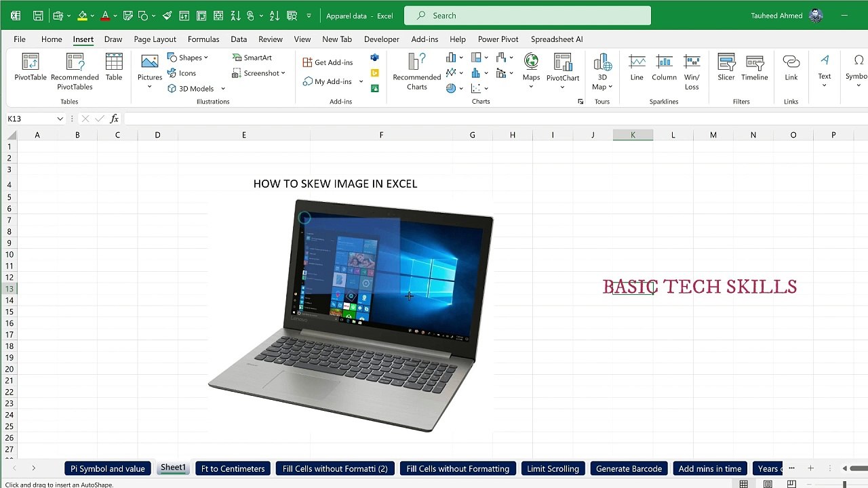Insert a Slicer filter
The image size is (868, 488).
pyautogui.click(x=726, y=68)
